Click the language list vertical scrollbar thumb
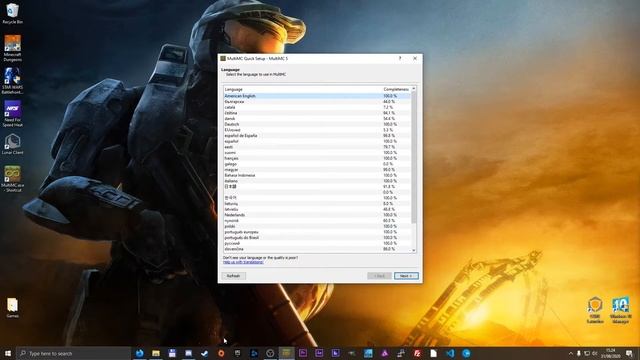 click(x=414, y=157)
